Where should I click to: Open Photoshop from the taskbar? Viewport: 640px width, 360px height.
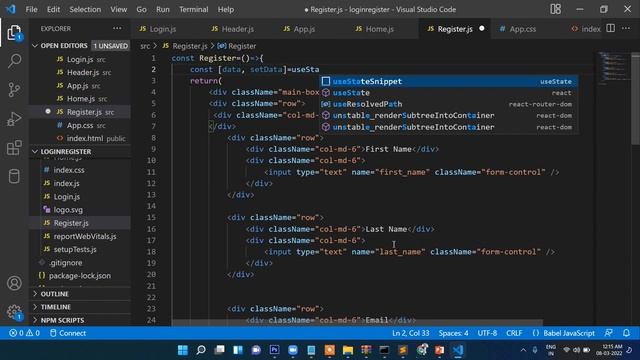click(274, 350)
